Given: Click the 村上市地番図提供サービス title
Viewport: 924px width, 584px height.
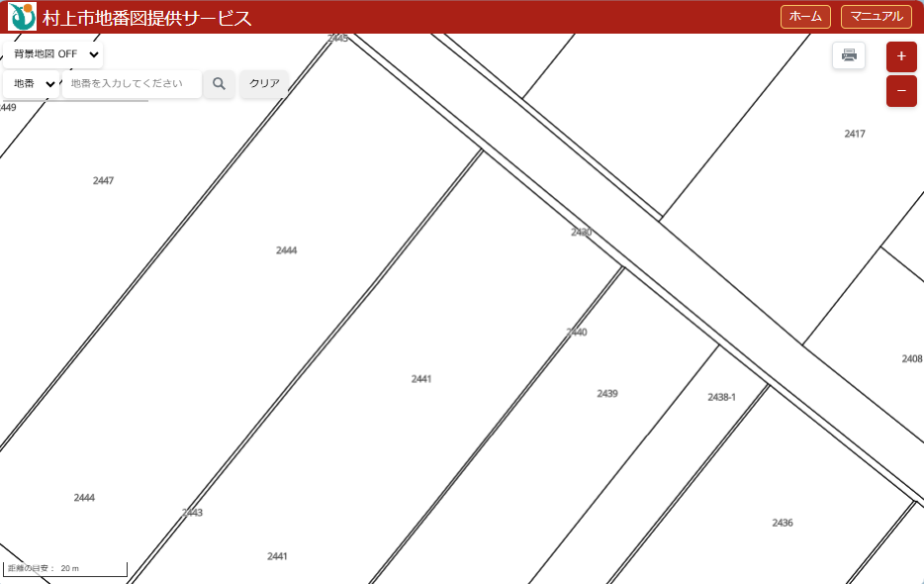Looking at the screenshot, I should [146, 18].
